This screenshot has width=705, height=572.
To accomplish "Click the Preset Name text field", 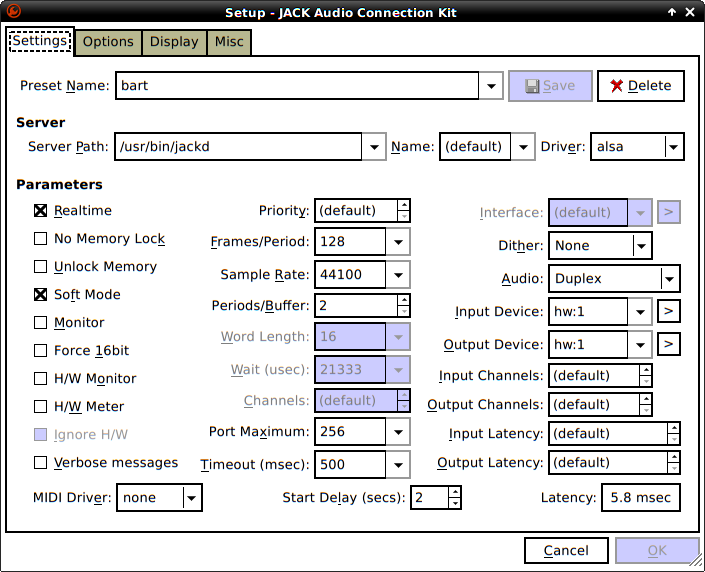I will coord(297,85).
